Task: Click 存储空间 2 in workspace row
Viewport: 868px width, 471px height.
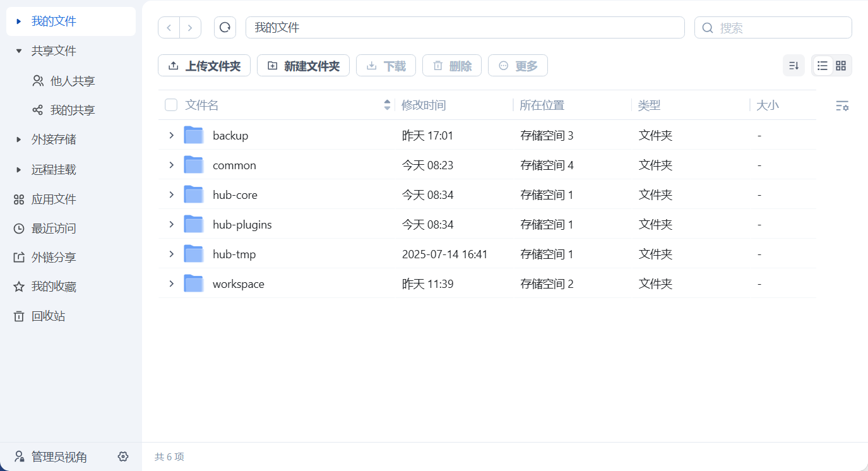Action: coord(547,283)
